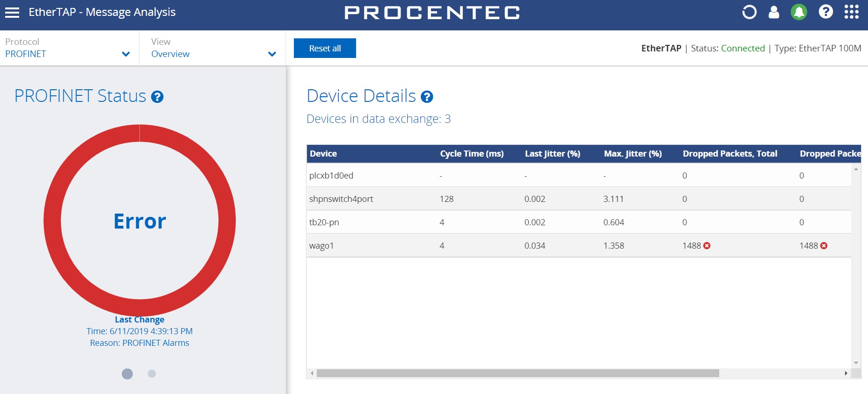
Task: Open header help question mark icon
Action: (x=826, y=12)
